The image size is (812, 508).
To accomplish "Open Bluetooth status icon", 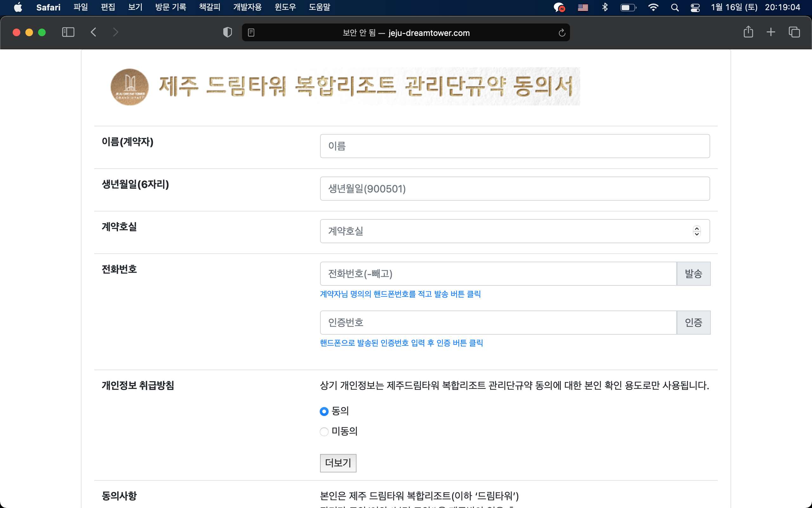I will [605, 7].
